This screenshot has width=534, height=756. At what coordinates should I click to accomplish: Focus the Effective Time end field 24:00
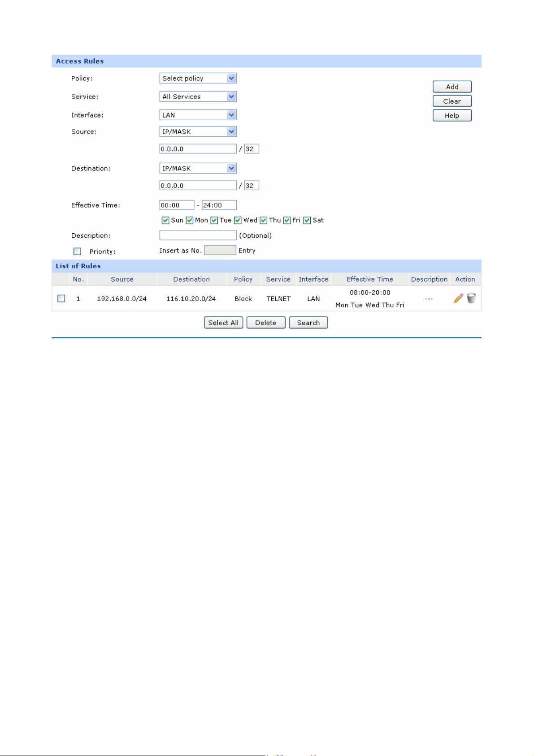[x=219, y=205]
